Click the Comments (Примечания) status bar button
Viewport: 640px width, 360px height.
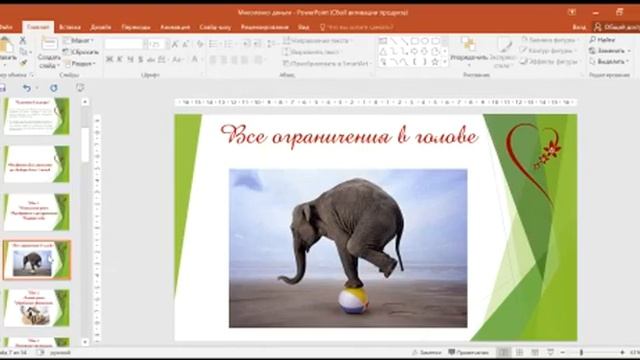click(468, 352)
